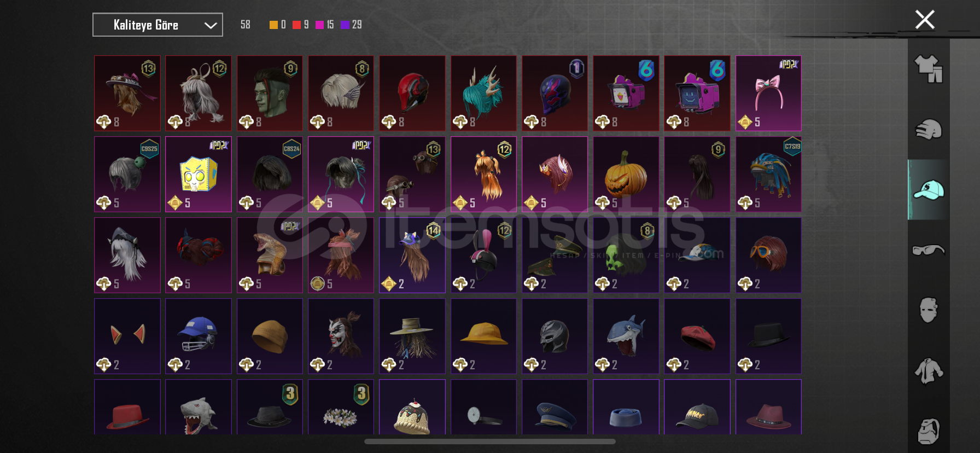Image resolution: width=980 pixels, height=453 pixels.
Task: Expand the Kaliteye Göre sort dropdown
Action: tap(157, 25)
